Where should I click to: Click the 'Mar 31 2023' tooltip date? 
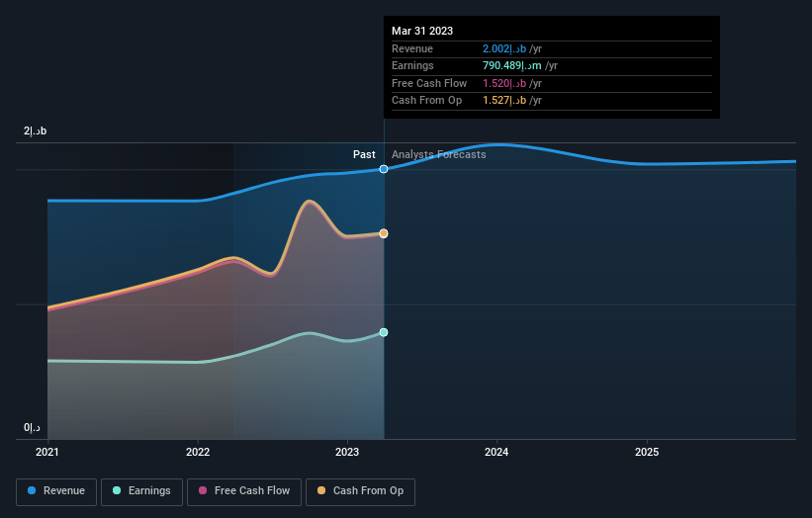422,31
